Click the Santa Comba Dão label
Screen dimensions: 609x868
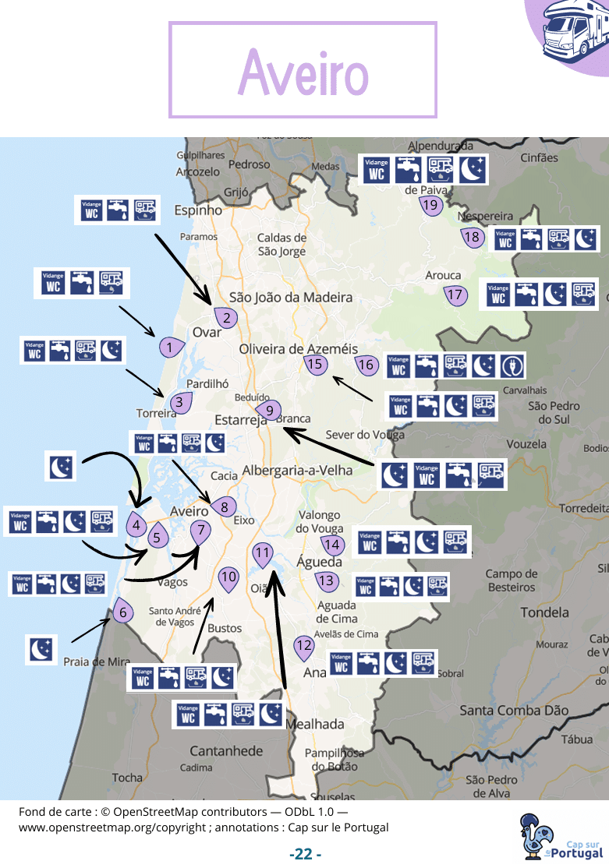514,711
